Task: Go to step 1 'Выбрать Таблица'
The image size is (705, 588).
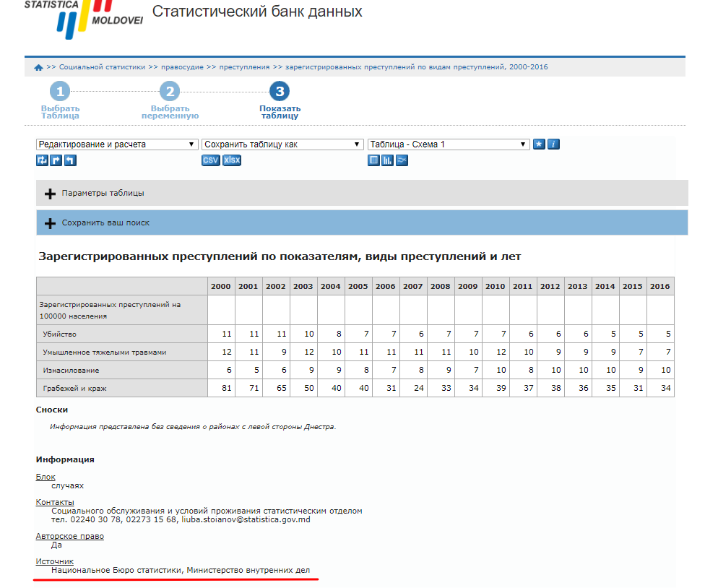Action: [60, 100]
